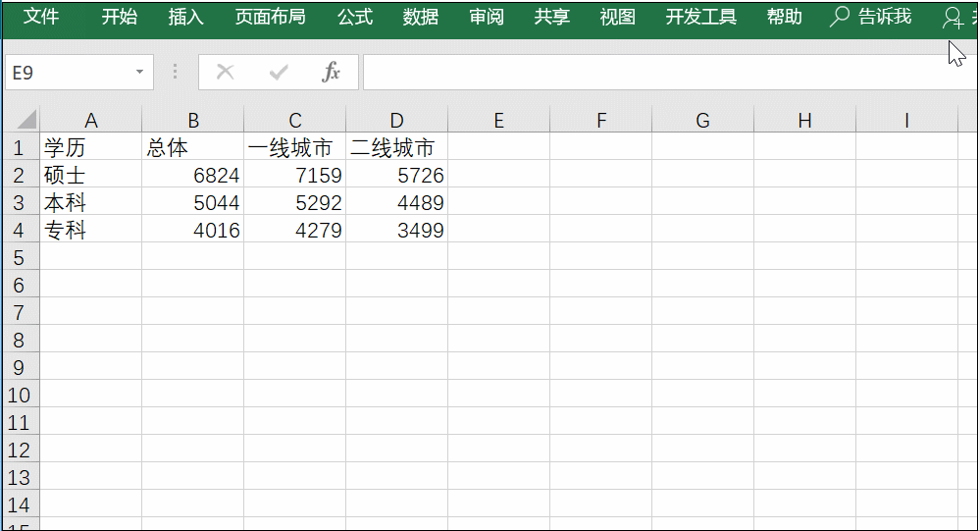Click the share person icon
Screen dimensions: 980x531
point(953,18)
